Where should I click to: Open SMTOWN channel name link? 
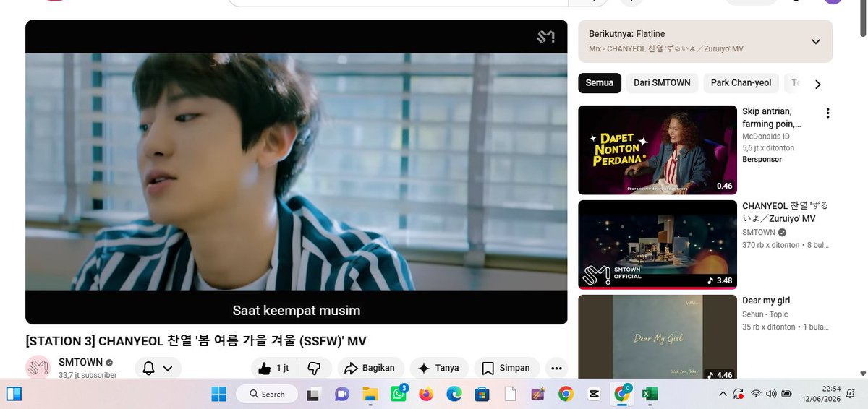[80, 362]
